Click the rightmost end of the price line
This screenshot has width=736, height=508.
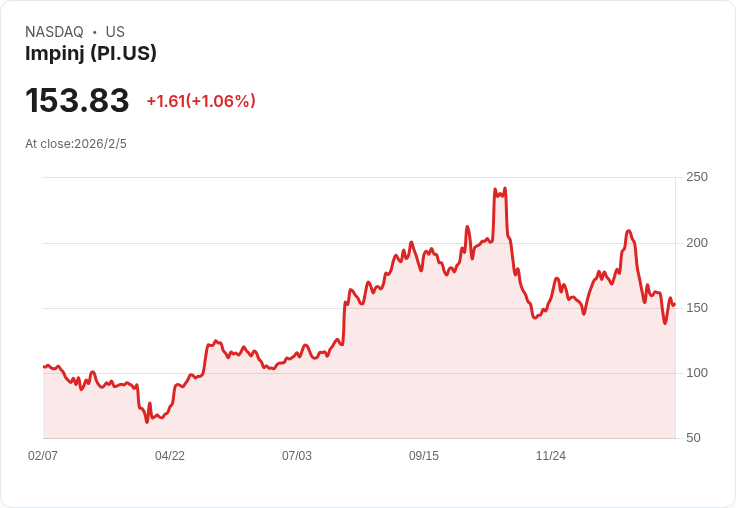coord(675,304)
